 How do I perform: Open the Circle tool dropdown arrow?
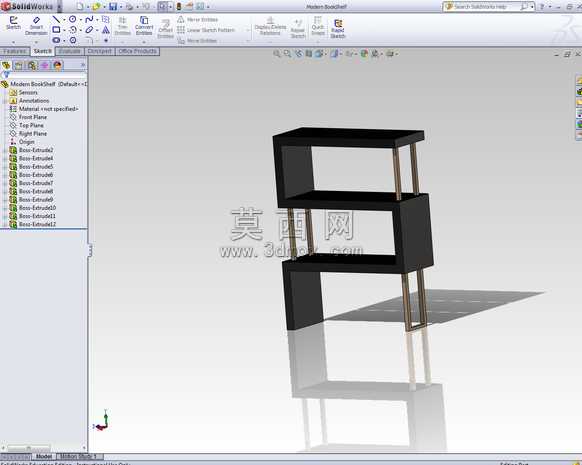pyautogui.click(x=80, y=19)
